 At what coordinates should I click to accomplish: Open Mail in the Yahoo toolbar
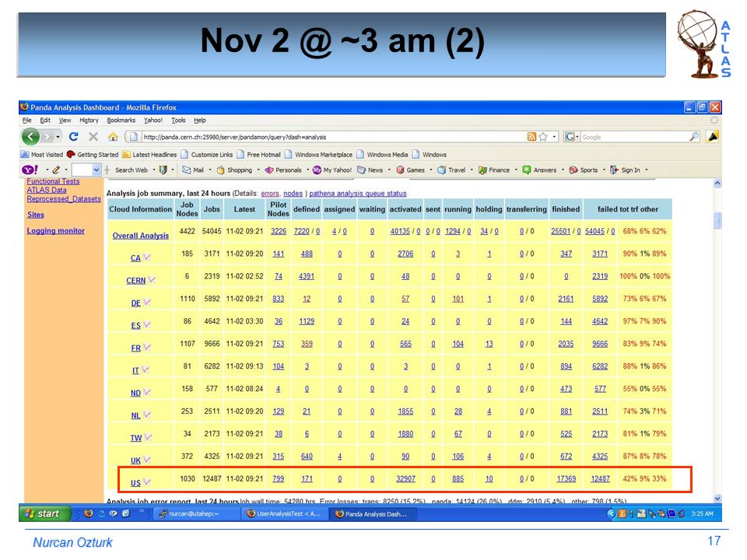[x=193, y=170]
